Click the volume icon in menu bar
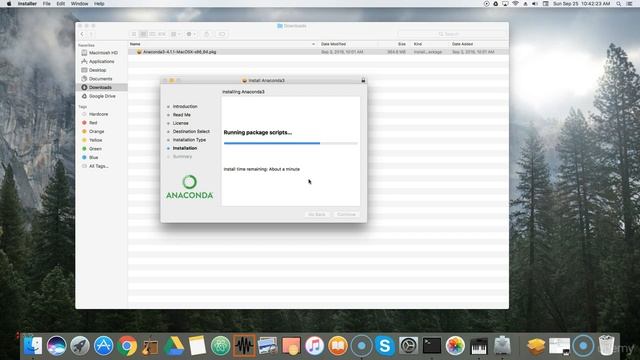 tap(535, 4)
